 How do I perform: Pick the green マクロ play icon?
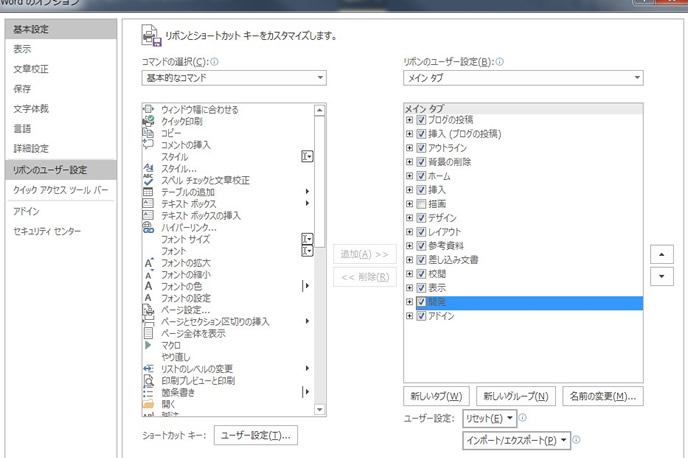pyautogui.click(x=148, y=345)
